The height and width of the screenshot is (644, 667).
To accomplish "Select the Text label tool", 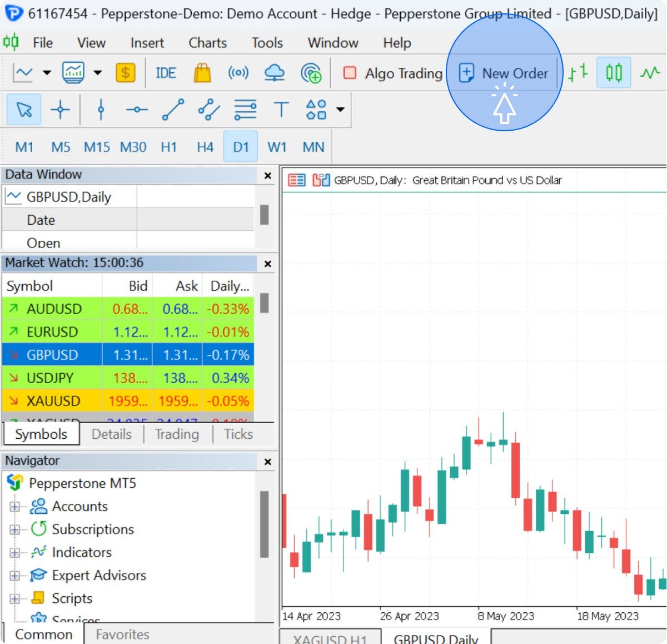I will pos(281,110).
